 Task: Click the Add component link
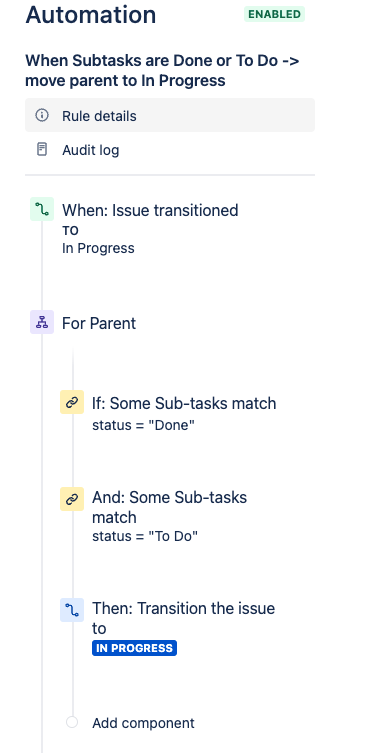[143, 723]
